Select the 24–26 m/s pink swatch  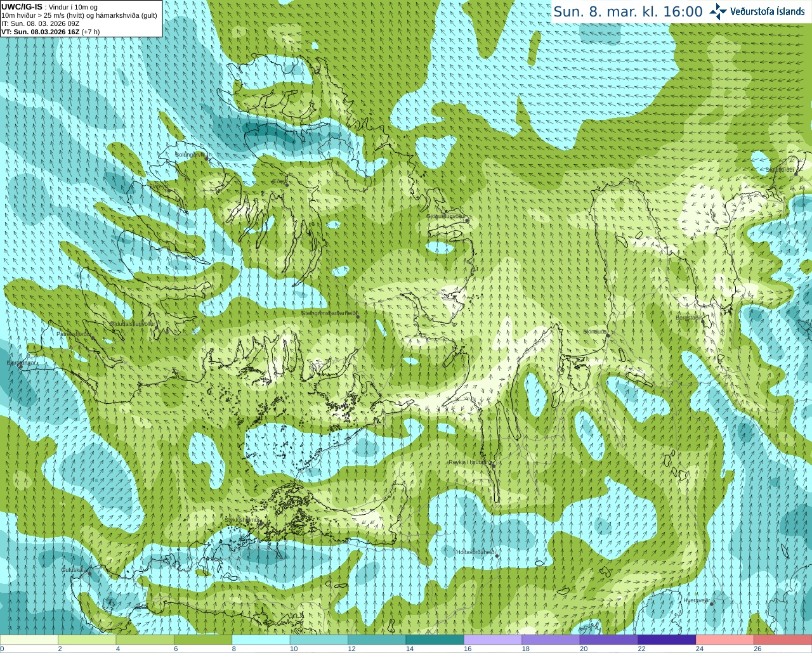[725, 640]
